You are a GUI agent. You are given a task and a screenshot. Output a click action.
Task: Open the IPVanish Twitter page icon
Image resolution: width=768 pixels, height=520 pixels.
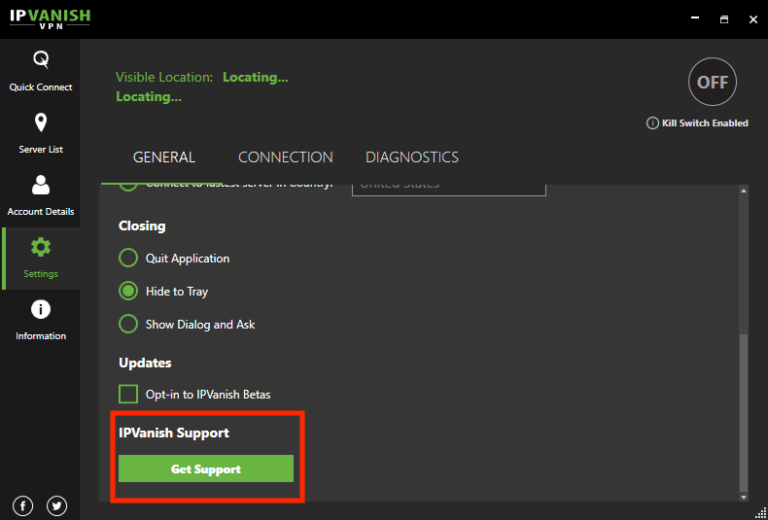pos(57,506)
